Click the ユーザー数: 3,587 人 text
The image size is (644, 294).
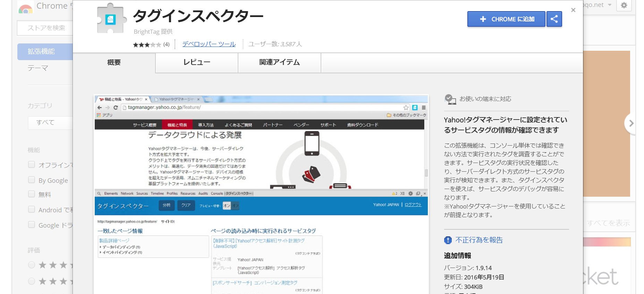[x=275, y=44]
